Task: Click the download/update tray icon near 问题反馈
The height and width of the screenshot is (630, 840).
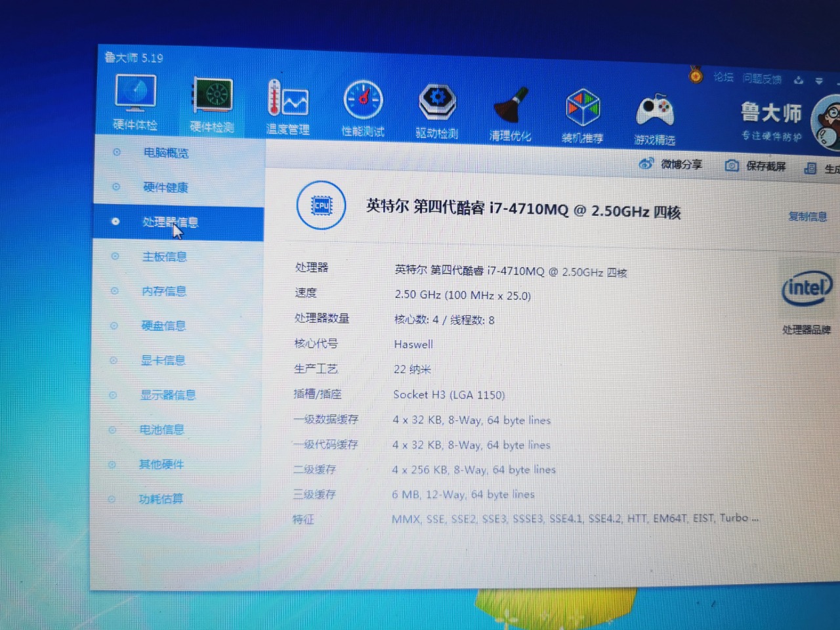Action: [x=799, y=80]
